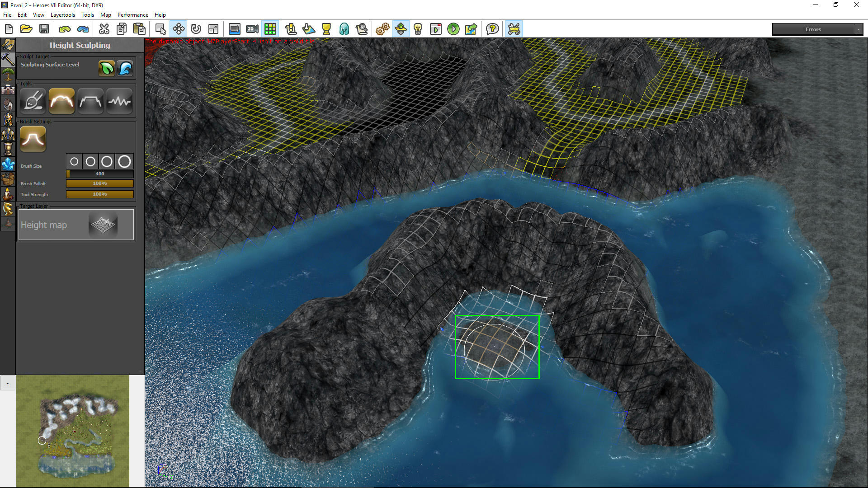Activate the Select object cursor tool
The image size is (868, 488).
tap(160, 29)
